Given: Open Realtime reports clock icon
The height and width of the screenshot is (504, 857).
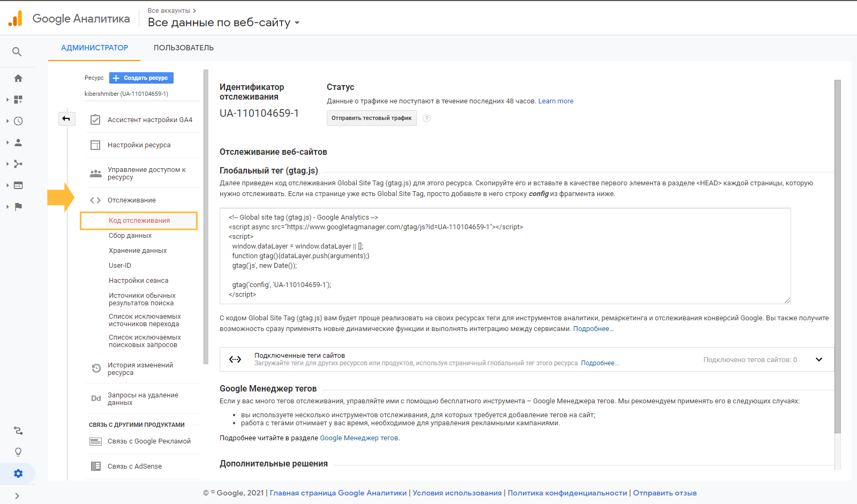Looking at the screenshot, I should [x=18, y=121].
